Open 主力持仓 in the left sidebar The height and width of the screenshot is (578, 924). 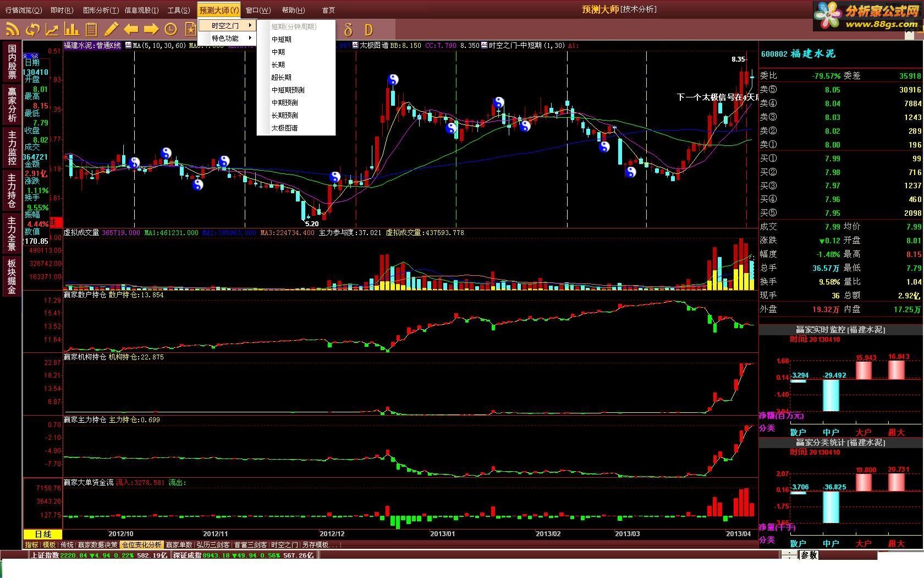pyautogui.click(x=12, y=190)
